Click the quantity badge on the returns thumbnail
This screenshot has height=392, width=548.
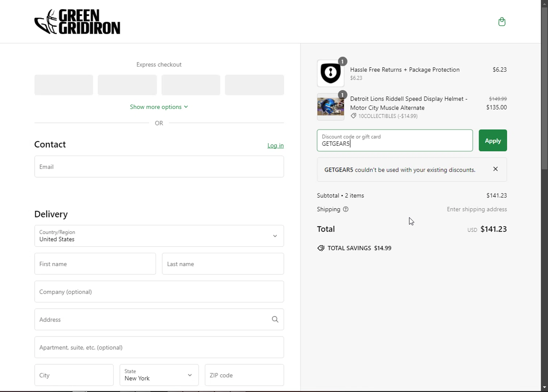pyautogui.click(x=342, y=61)
